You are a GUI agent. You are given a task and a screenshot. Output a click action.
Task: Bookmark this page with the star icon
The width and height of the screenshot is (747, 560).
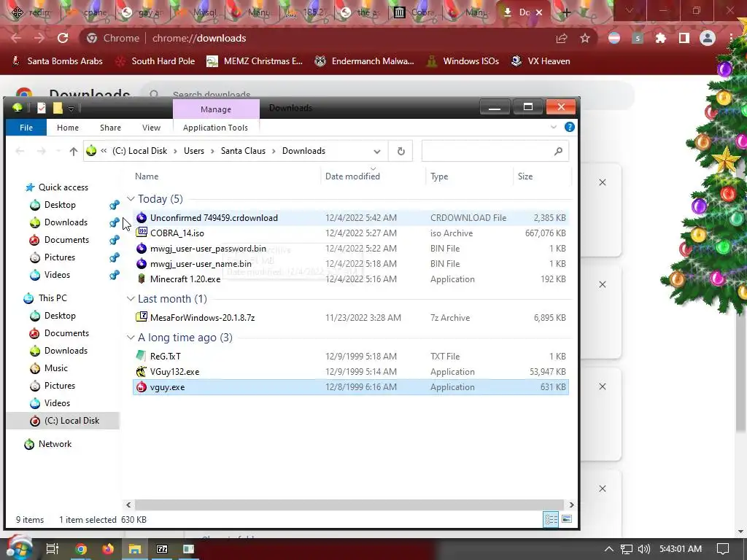click(x=585, y=38)
